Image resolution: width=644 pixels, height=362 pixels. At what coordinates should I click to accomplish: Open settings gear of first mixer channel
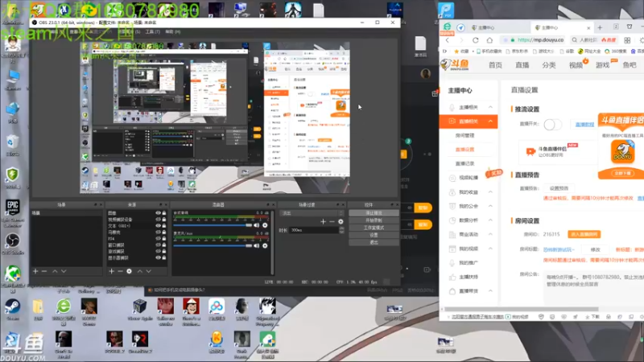(x=265, y=225)
